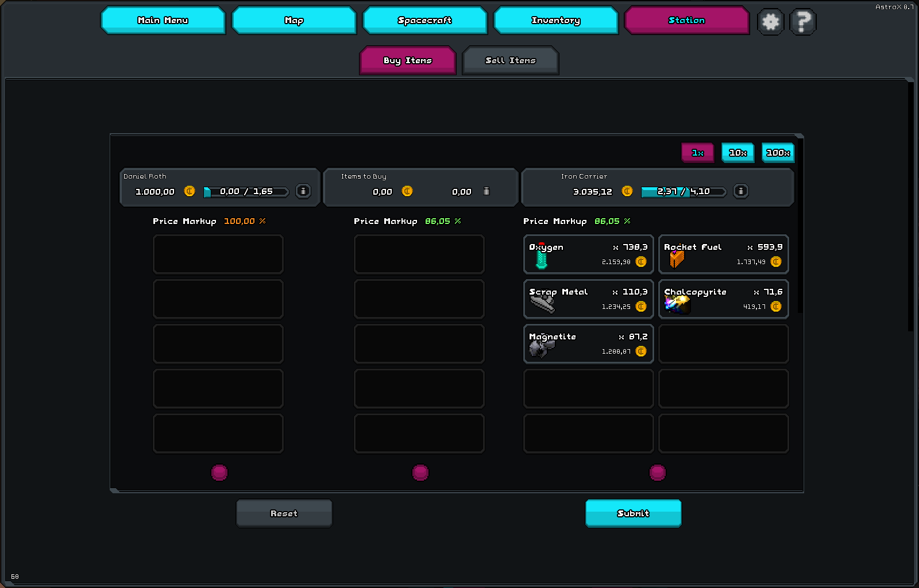Set quantity multiplier to 100x
The image size is (919, 588).
coord(778,153)
